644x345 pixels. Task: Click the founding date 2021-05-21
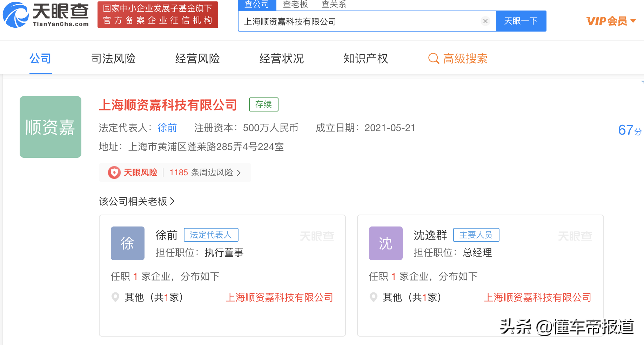(390, 128)
